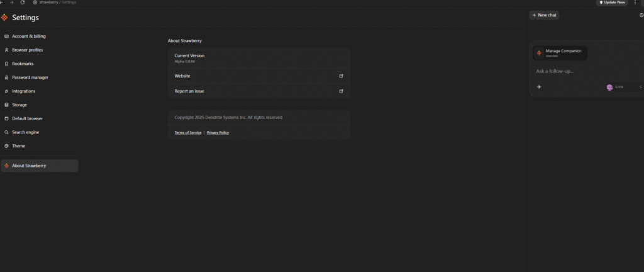Go to Browser profiles settings

tap(28, 50)
